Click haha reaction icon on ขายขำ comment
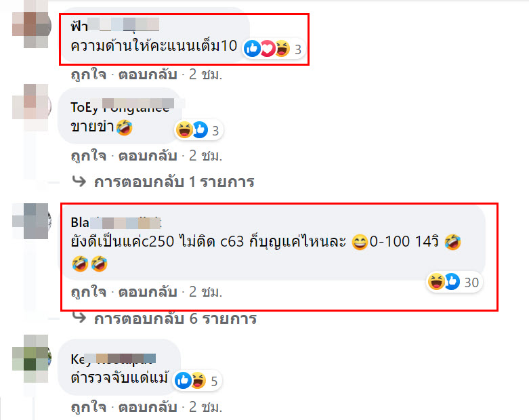This screenshot has width=529, height=420. (x=184, y=130)
